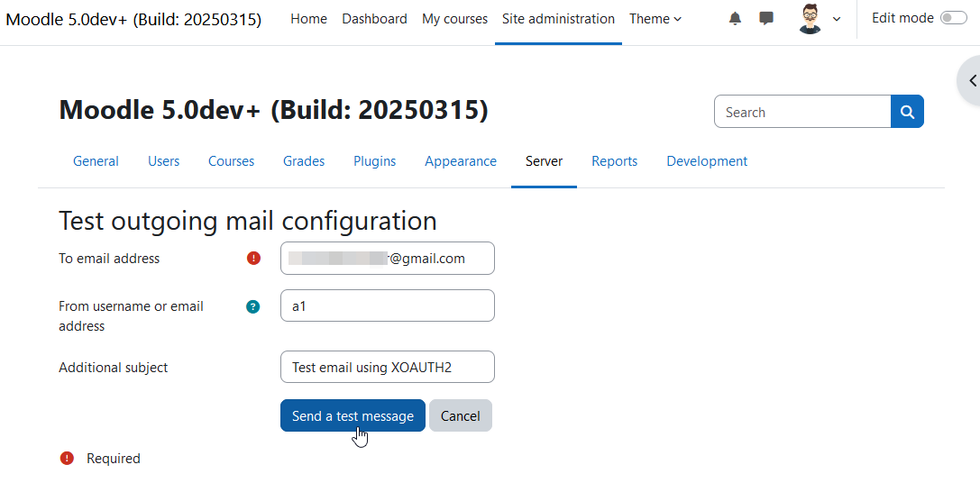The image size is (980, 483).
Task: Switch to the Reports tab
Action: click(614, 161)
